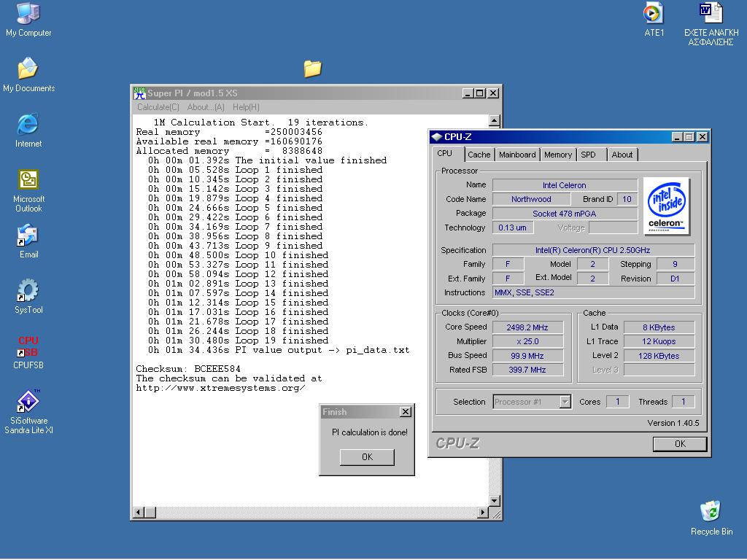Click the Multiplier value x 25.0
The width and height of the screenshot is (747, 560).
tap(527, 341)
